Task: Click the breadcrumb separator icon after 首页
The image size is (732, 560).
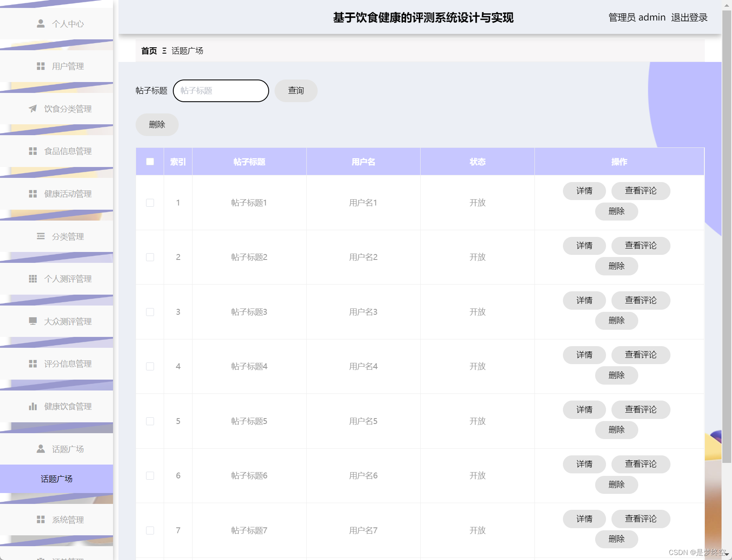Action: pyautogui.click(x=164, y=51)
